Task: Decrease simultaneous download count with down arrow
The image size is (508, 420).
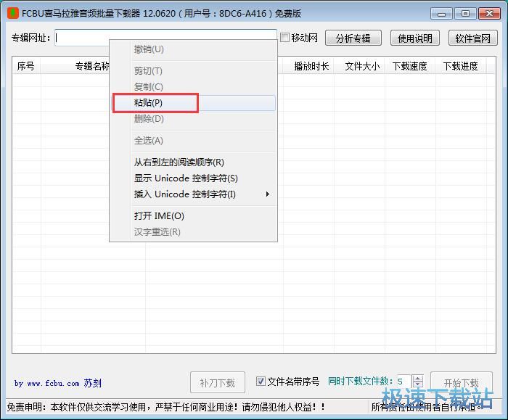Action: tap(418, 384)
